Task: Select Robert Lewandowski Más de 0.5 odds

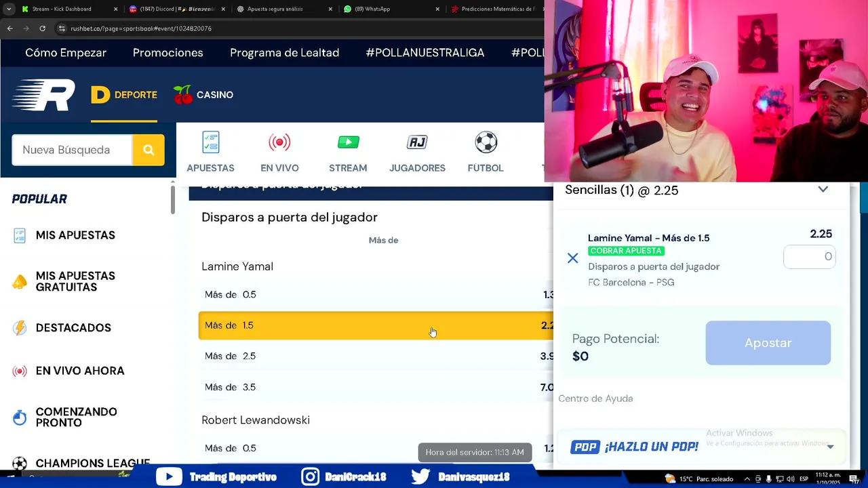Action: tap(377, 448)
